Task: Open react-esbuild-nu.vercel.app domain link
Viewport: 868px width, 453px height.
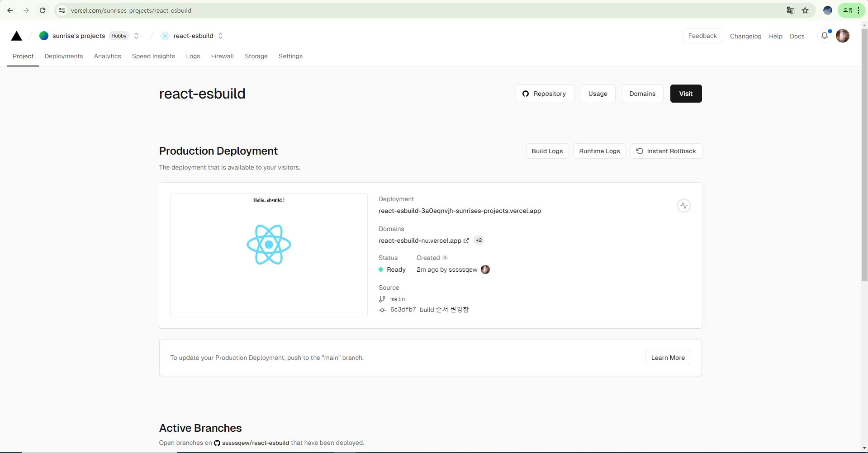Action: click(x=420, y=241)
